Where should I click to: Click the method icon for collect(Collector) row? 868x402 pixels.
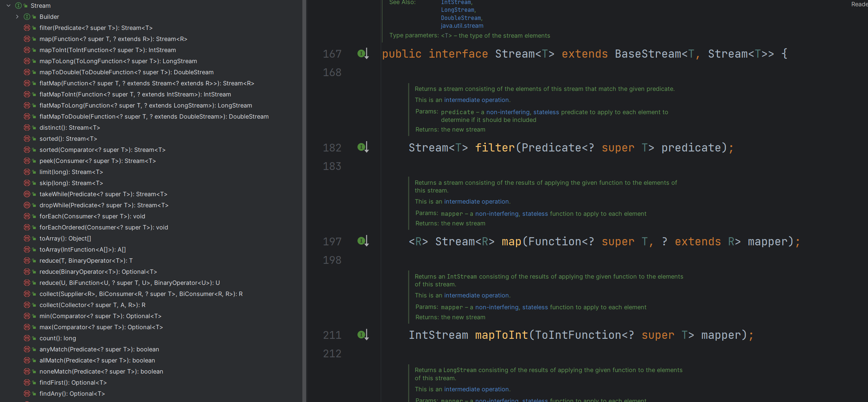[x=27, y=305]
